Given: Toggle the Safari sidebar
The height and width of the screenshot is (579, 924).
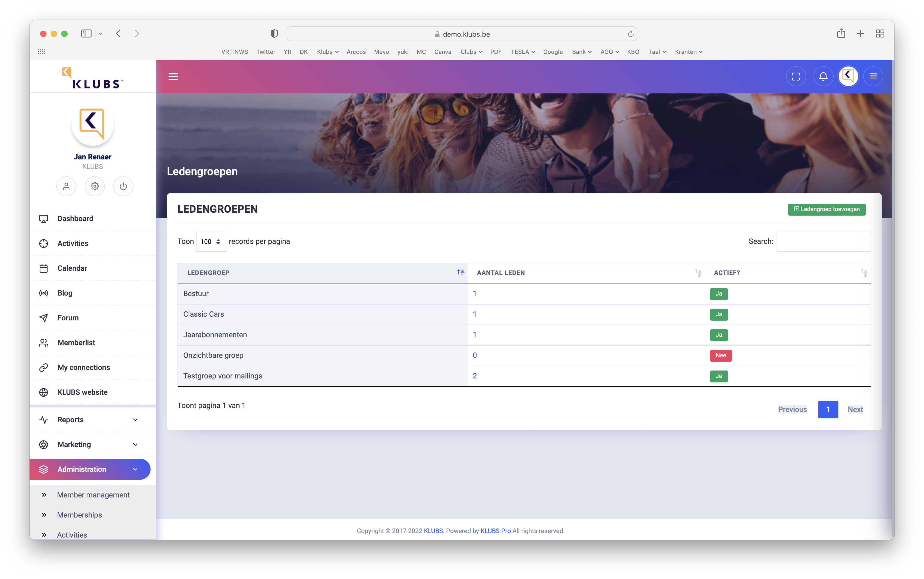Looking at the screenshot, I should click(86, 34).
